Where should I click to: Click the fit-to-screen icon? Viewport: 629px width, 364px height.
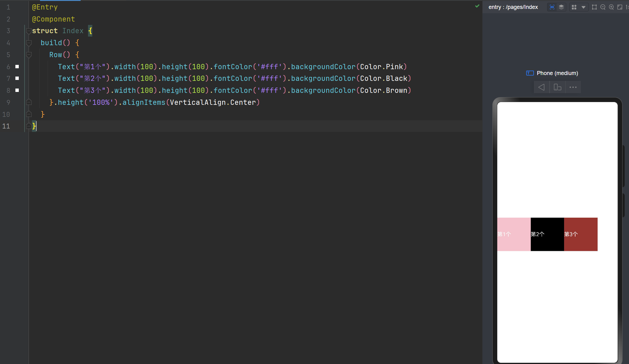(x=620, y=7)
